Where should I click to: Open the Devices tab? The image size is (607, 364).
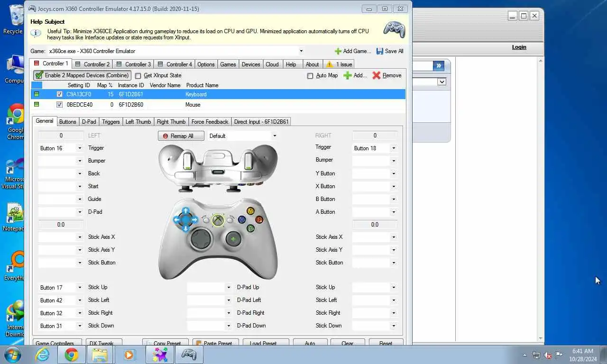[251, 64]
